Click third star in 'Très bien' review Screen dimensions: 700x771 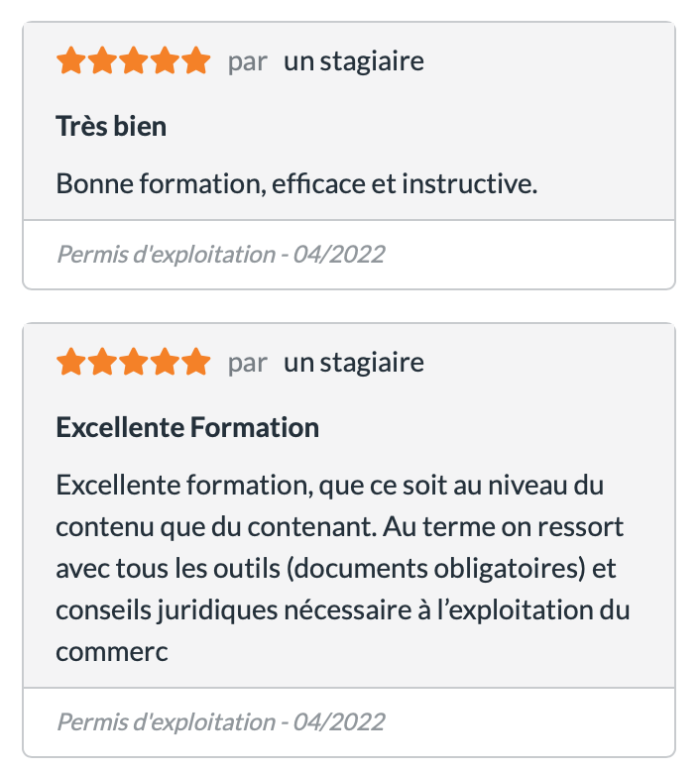pos(134,61)
